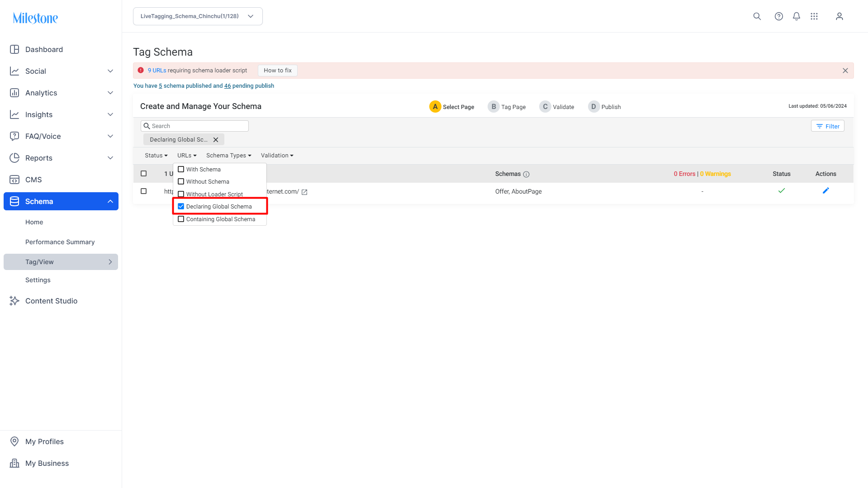Click the Last updated date text
The width and height of the screenshot is (868, 488).
(x=818, y=106)
